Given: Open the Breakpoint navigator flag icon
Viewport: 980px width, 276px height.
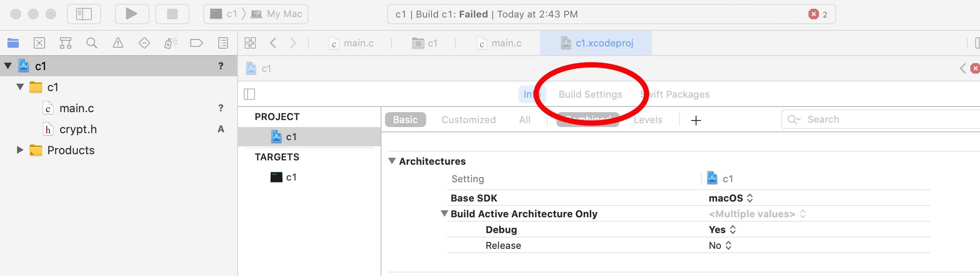Looking at the screenshot, I should click(x=197, y=43).
